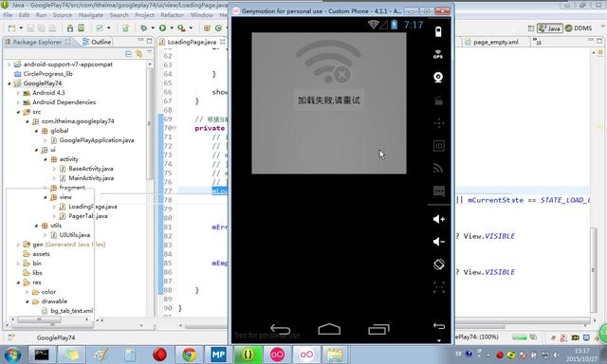Click the editor vertical scrollbar on right
The width and height of the screenshot is (607, 364).
593,270
